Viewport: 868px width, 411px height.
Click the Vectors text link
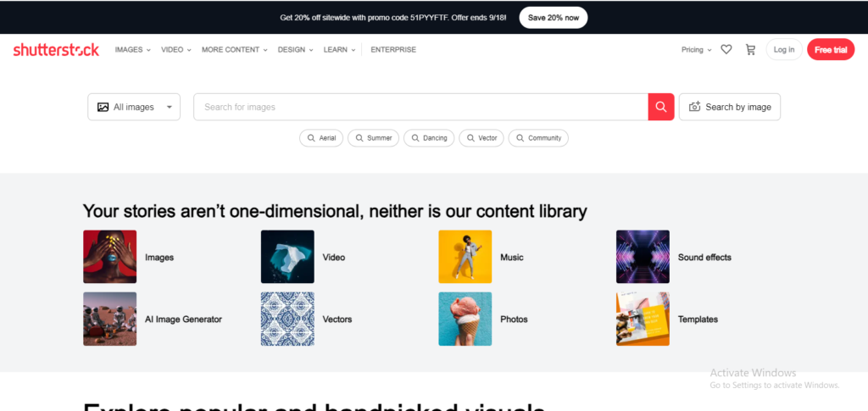(x=337, y=319)
